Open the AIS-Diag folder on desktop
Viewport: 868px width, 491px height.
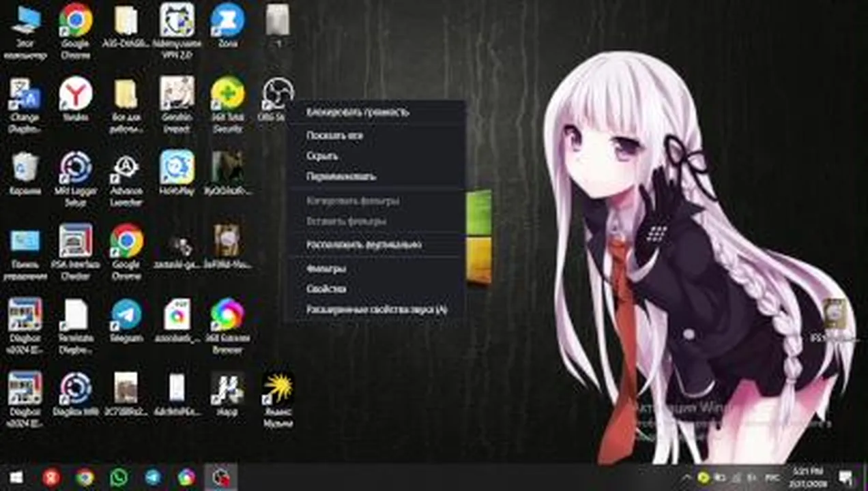tap(126, 27)
